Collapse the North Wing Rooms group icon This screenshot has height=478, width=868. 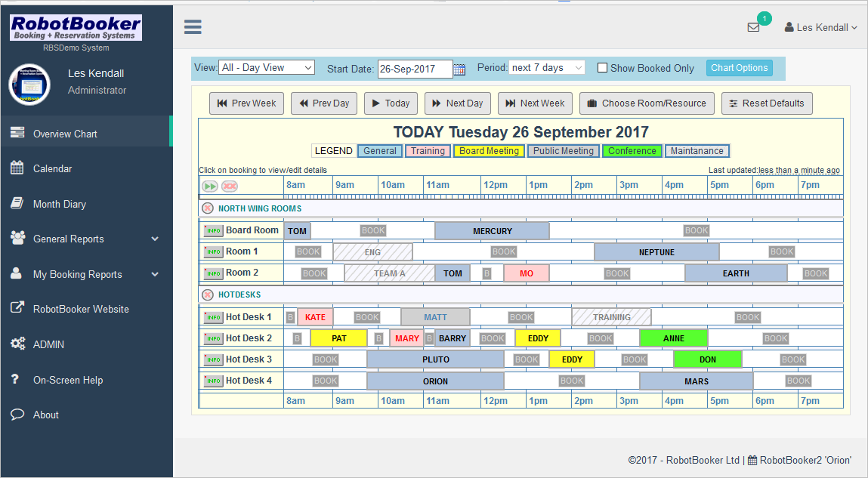coord(208,208)
